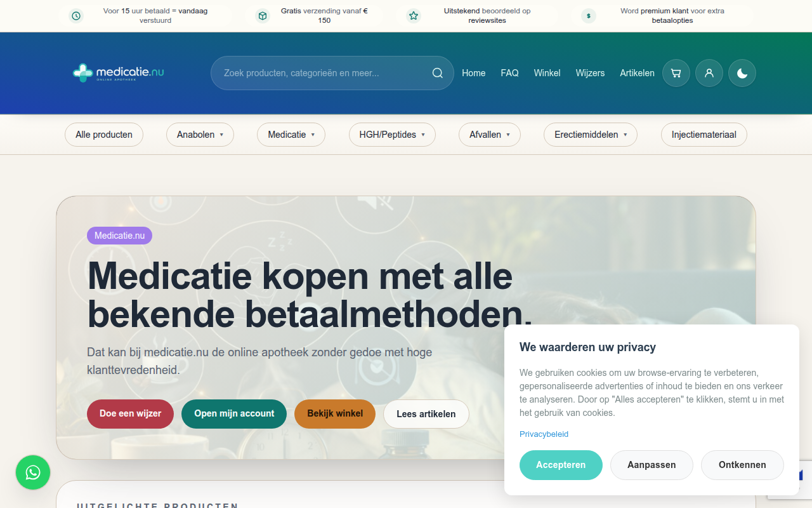Click the Doe een wijzer button
The image size is (812, 508).
click(x=130, y=413)
